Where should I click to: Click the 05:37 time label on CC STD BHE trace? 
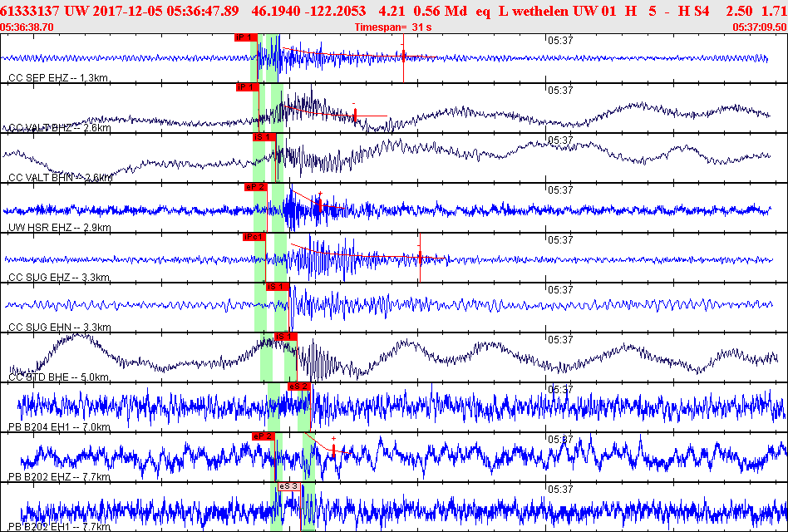(x=560, y=340)
